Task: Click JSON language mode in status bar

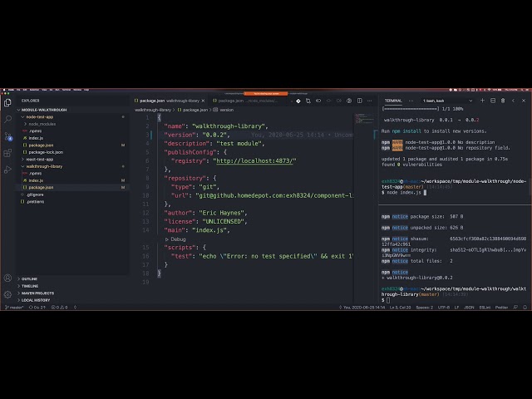Action: click(469, 308)
